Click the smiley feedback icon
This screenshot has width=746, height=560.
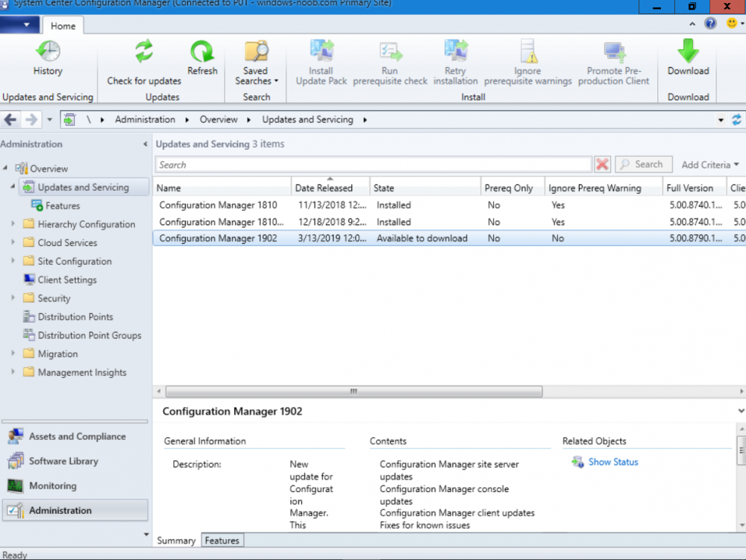[x=732, y=23]
